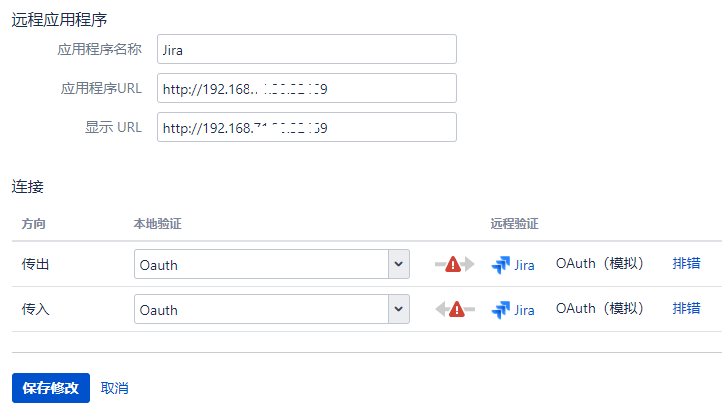Click the Jira logo in the 传入 row
722x417 pixels.
[501, 310]
